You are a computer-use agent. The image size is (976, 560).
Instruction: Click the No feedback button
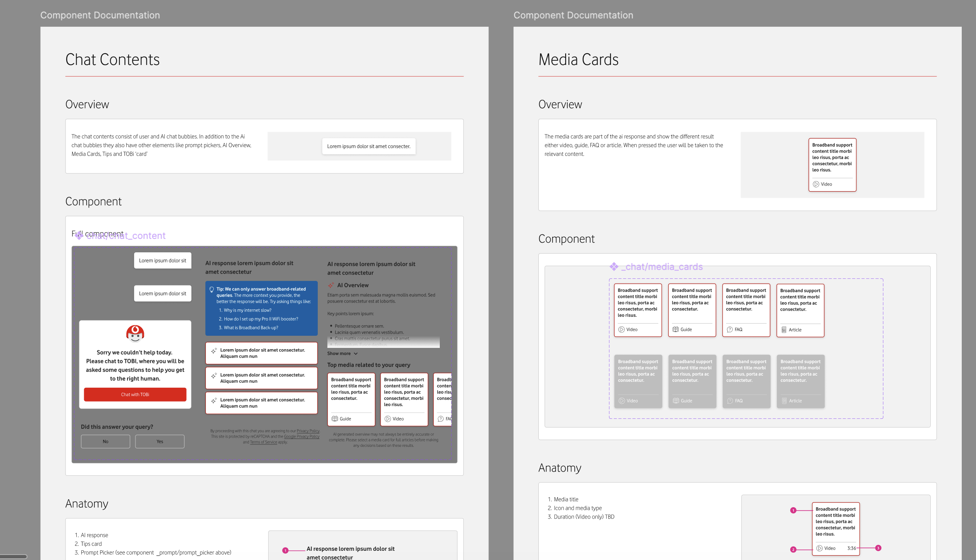105,441
